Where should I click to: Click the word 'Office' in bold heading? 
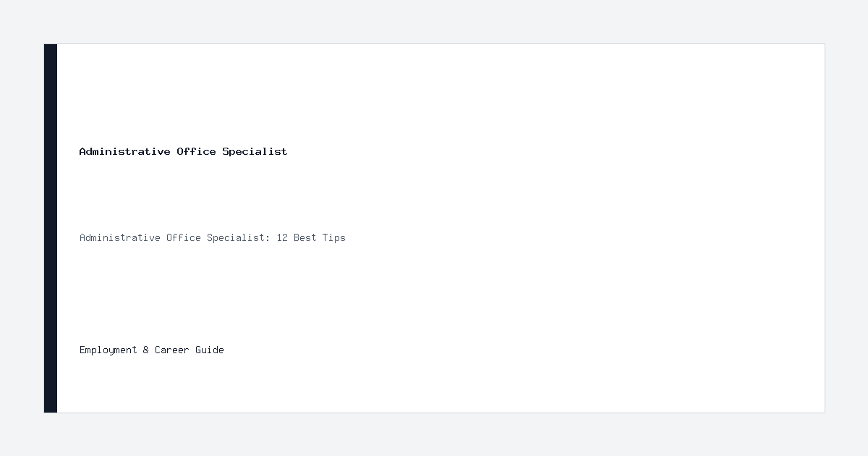[196, 151]
